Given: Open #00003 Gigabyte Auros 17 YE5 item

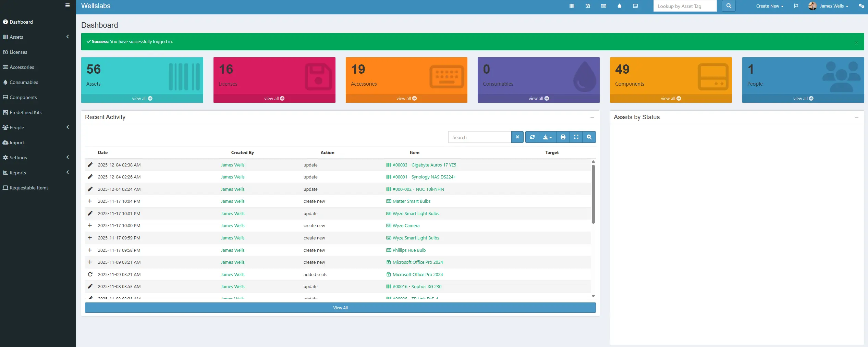Looking at the screenshot, I should coord(424,165).
